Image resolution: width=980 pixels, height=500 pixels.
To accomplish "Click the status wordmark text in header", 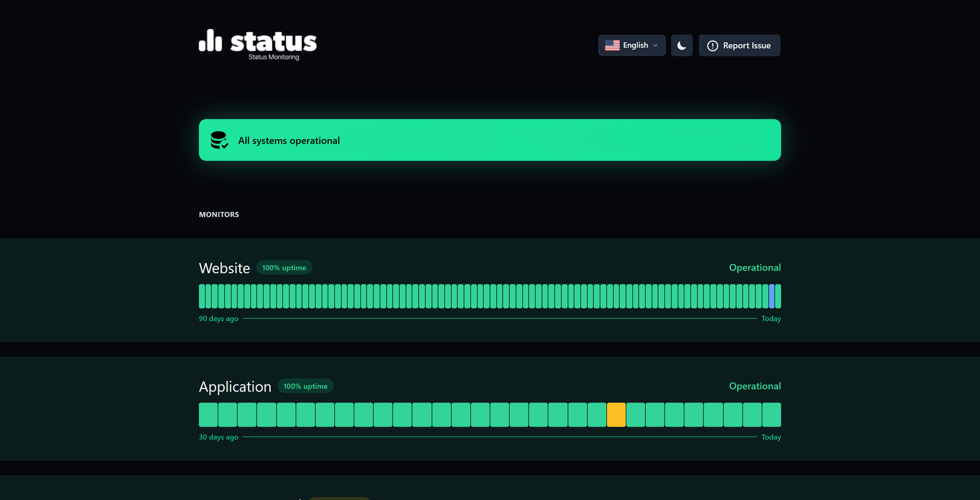I will point(274,41).
